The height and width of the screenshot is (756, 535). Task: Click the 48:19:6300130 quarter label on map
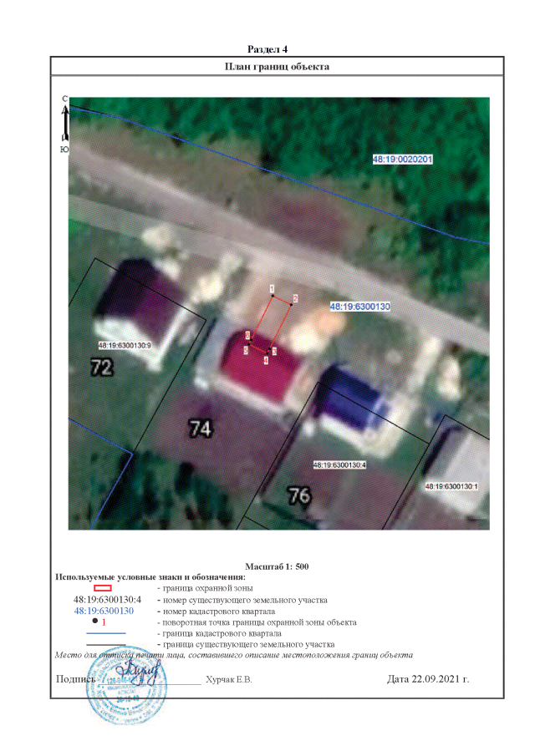point(361,307)
